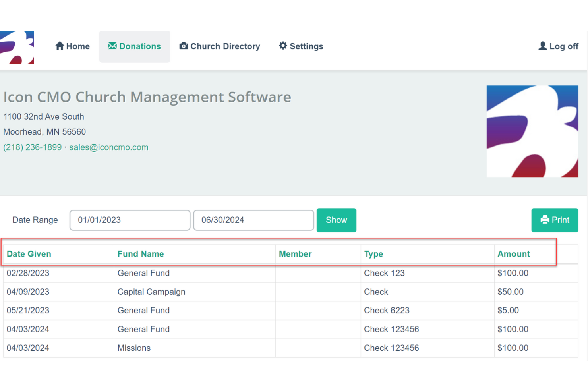
Task: Sort by Fund Name column header
Action: pos(141,254)
